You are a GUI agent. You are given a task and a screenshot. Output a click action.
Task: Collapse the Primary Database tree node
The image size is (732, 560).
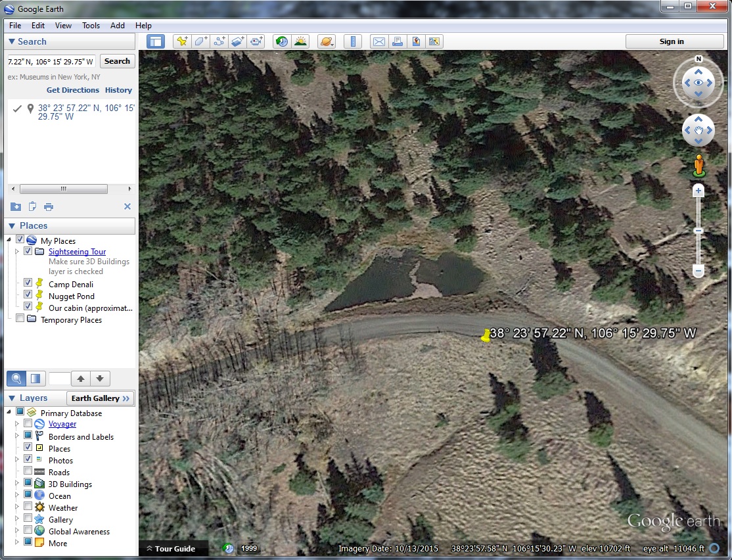pyautogui.click(x=9, y=412)
